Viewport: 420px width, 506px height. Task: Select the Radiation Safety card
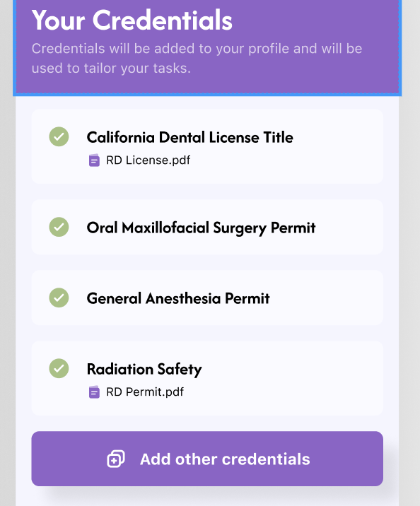(x=207, y=378)
